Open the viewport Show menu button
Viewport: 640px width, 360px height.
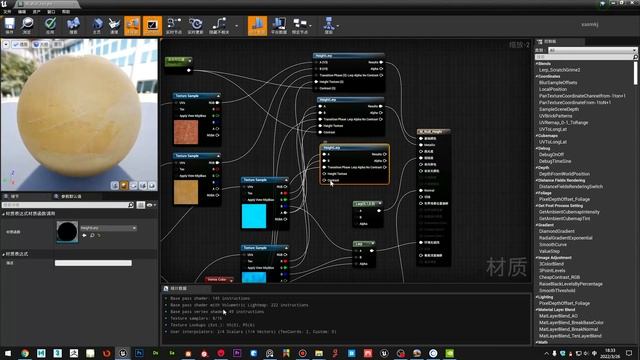tap(58, 44)
